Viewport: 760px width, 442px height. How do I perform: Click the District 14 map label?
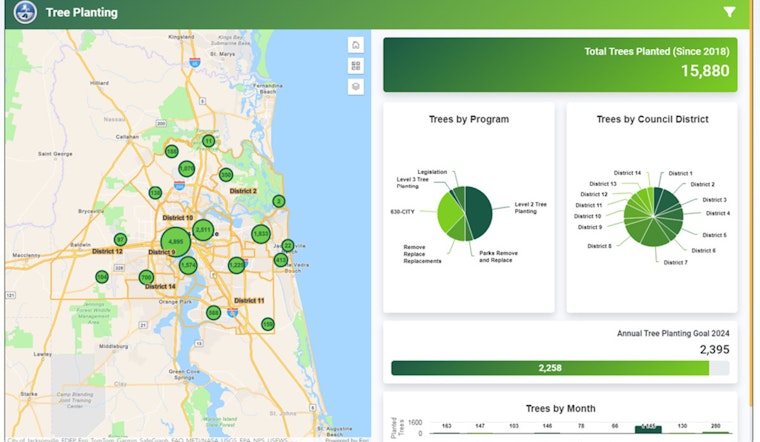[160, 286]
